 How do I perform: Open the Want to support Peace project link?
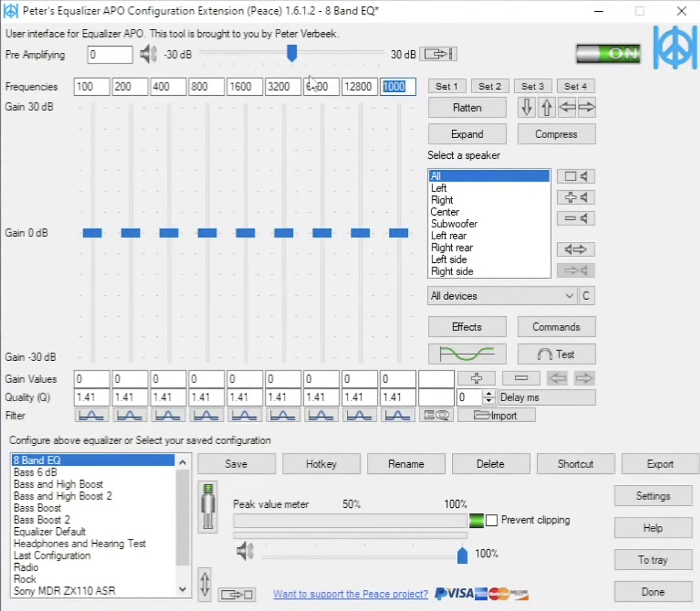350,594
